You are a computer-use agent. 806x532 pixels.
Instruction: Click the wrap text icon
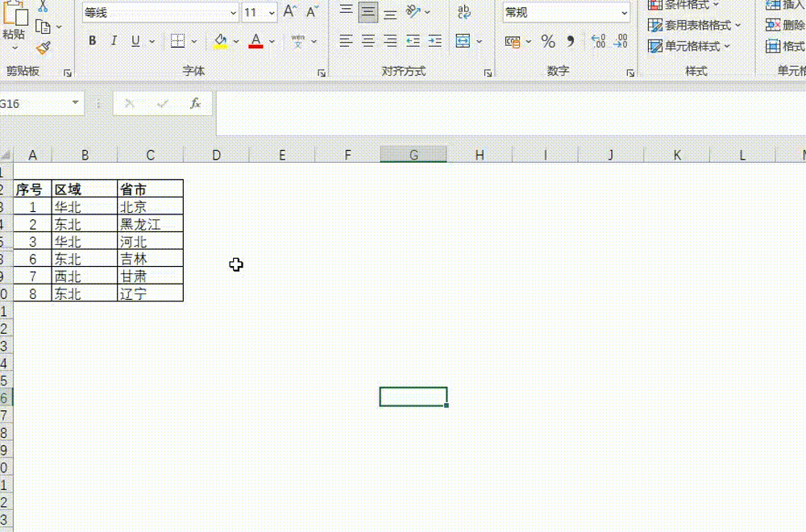click(x=463, y=11)
